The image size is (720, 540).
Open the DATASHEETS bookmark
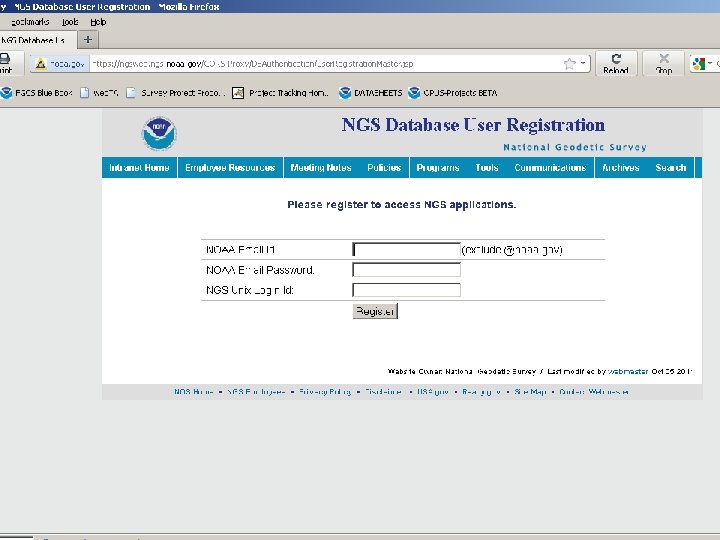tap(371, 93)
